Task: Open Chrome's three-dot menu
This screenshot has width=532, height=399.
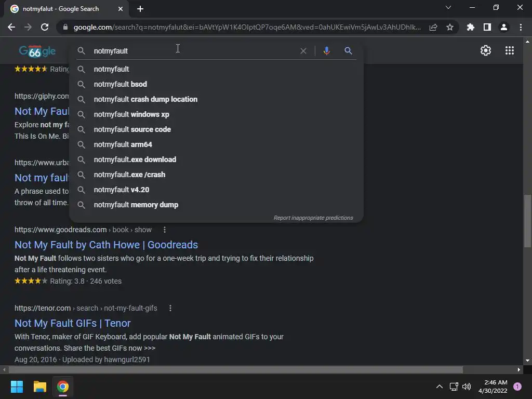Action: tap(521, 27)
